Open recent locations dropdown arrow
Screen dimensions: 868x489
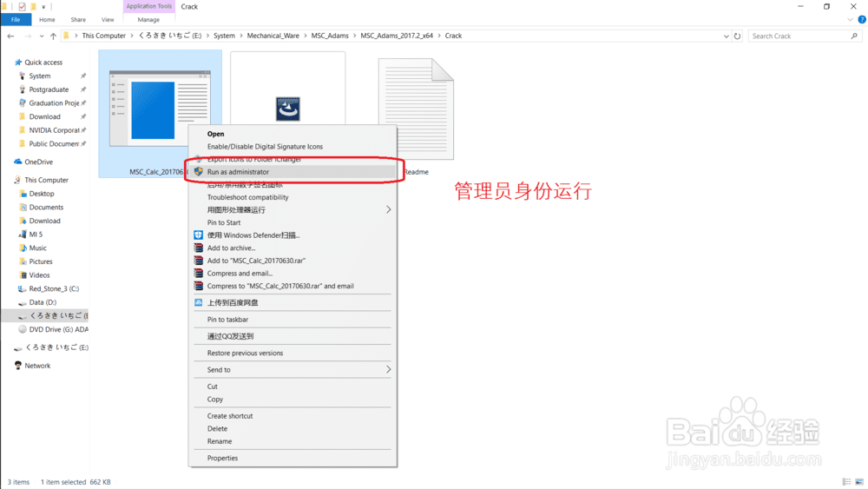[x=42, y=36]
